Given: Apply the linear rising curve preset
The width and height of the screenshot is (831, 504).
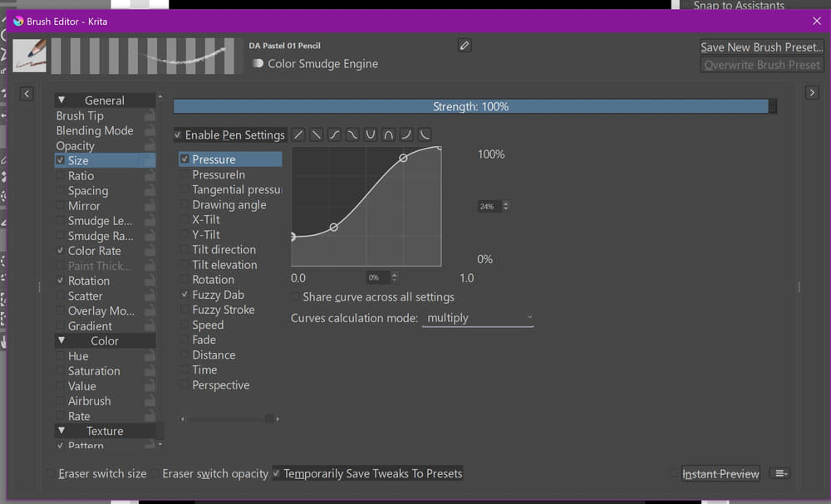Looking at the screenshot, I should (x=298, y=135).
